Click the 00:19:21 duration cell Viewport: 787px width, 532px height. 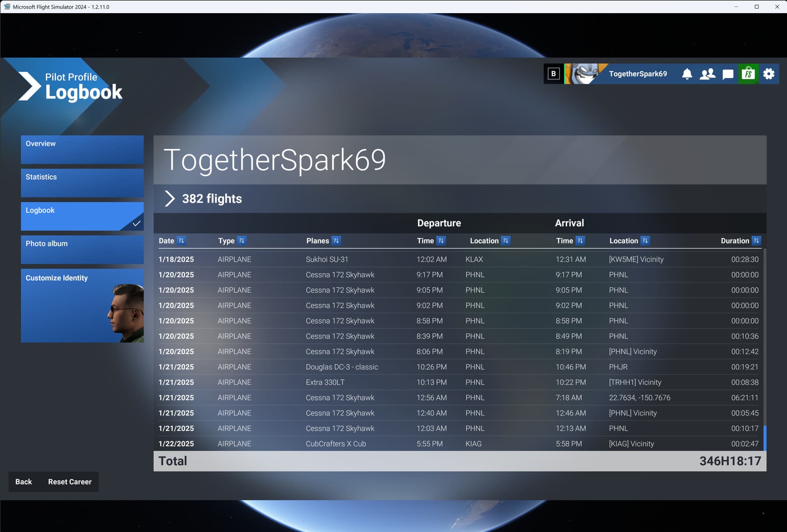tap(744, 367)
